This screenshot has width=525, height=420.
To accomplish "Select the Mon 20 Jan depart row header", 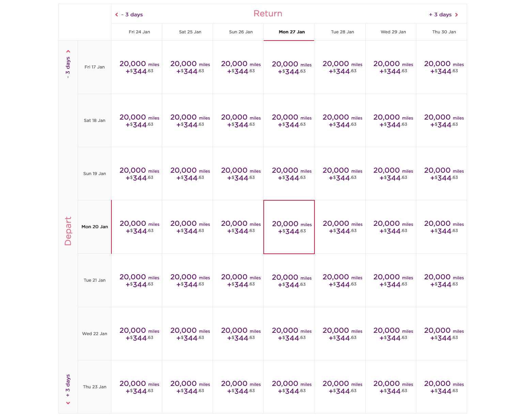I will [x=95, y=227].
